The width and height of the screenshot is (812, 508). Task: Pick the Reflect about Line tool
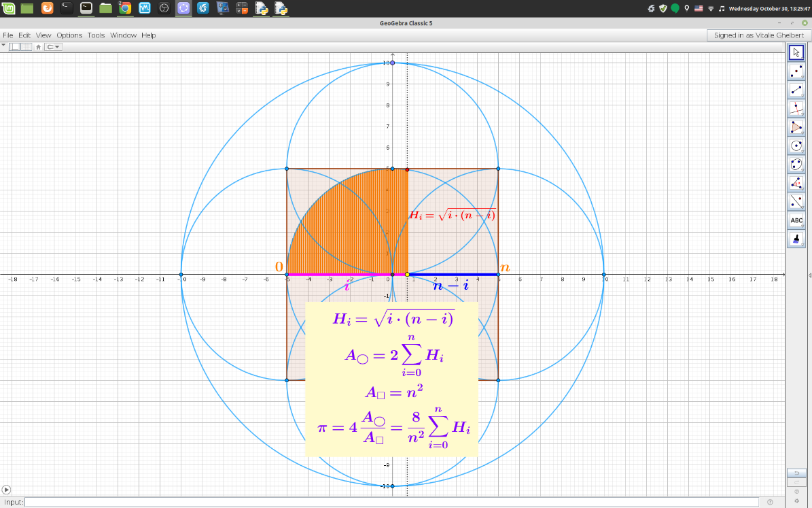click(x=796, y=202)
